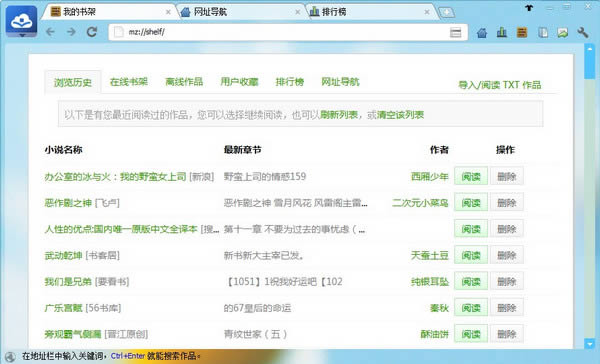Screen dimensions: 600x364
Task: Open the cloud logo app menu
Action: [x=21, y=21]
